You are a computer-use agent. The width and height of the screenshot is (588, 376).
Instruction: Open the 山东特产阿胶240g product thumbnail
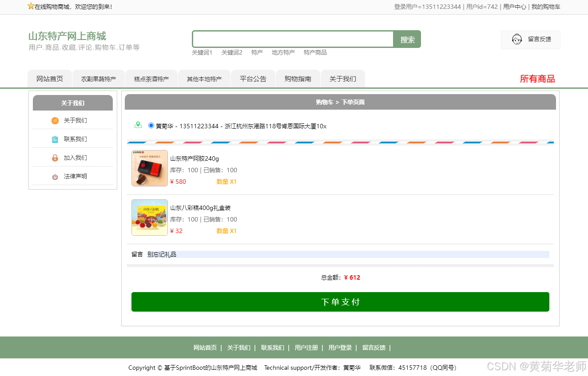150,168
